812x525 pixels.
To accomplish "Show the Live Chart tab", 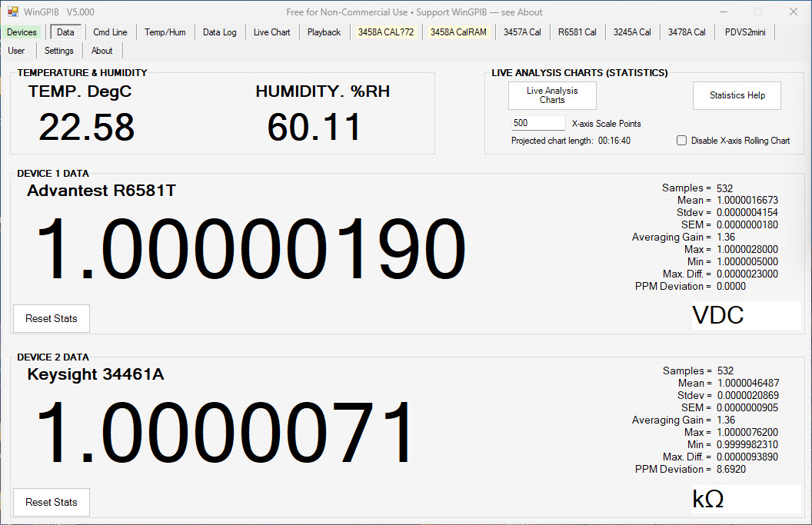I will pyautogui.click(x=272, y=32).
